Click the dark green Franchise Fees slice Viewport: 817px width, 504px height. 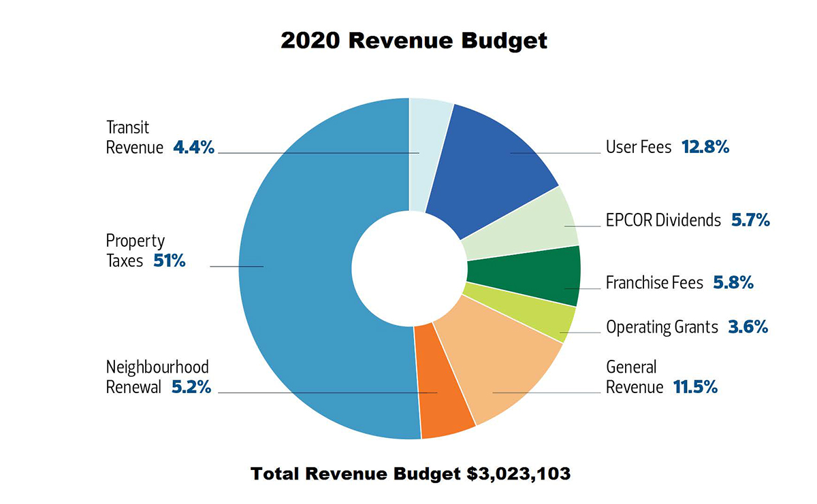pos(538,275)
